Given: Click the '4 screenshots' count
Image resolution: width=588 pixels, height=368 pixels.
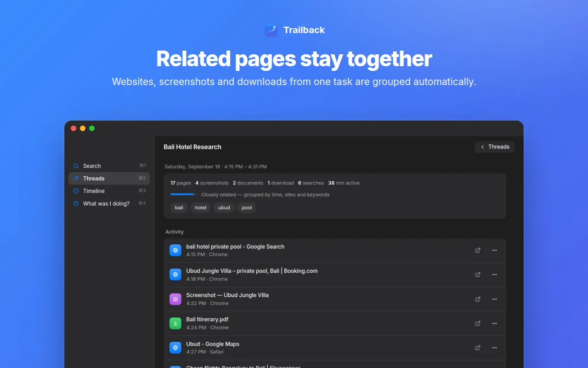Looking at the screenshot, I should pos(212,183).
